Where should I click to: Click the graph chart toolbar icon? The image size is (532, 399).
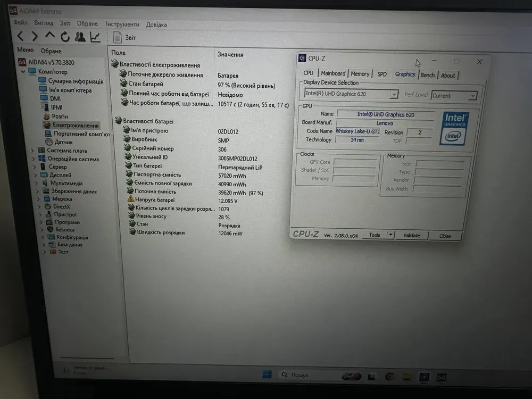point(95,37)
